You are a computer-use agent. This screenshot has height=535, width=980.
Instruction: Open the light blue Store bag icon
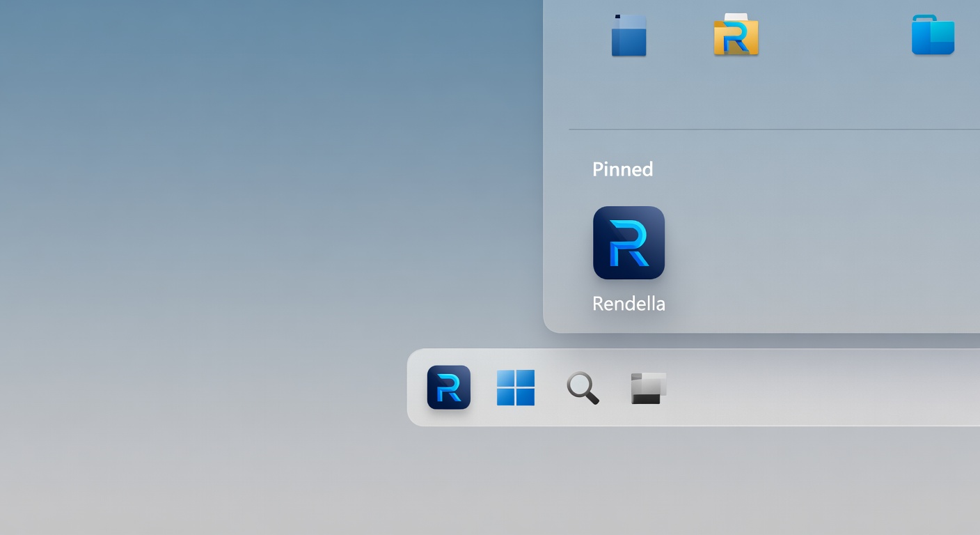click(933, 34)
